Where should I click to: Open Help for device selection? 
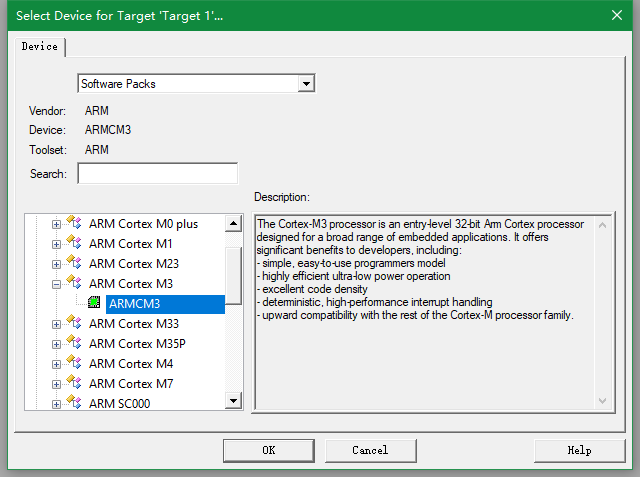pos(579,450)
